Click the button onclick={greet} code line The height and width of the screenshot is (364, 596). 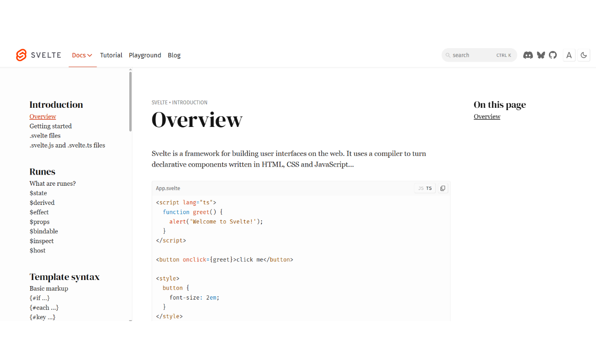click(x=224, y=259)
